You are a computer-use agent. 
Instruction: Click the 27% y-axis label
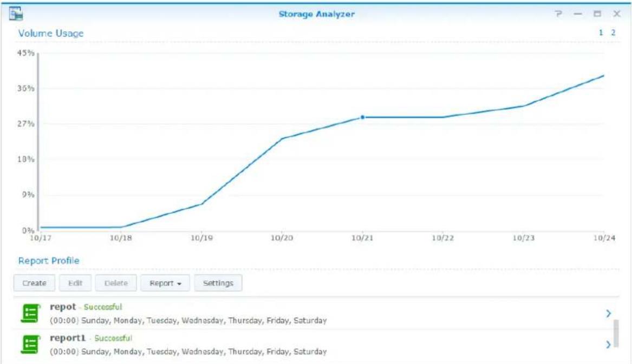coord(26,124)
